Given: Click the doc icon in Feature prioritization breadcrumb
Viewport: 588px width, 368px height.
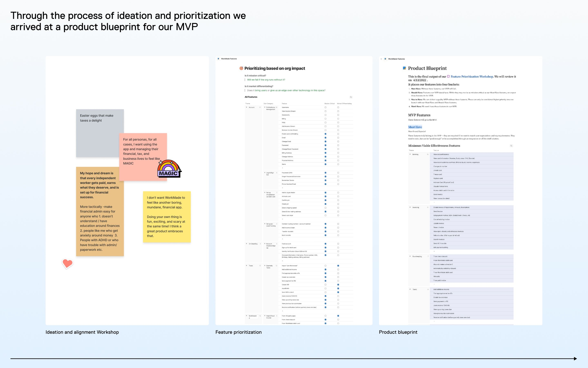Looking at the screenshot, I should tap(219, 59).
